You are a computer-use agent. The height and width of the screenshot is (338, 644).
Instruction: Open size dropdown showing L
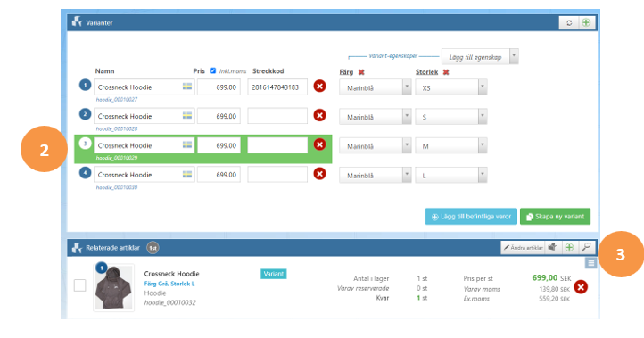tap(451, 176)
